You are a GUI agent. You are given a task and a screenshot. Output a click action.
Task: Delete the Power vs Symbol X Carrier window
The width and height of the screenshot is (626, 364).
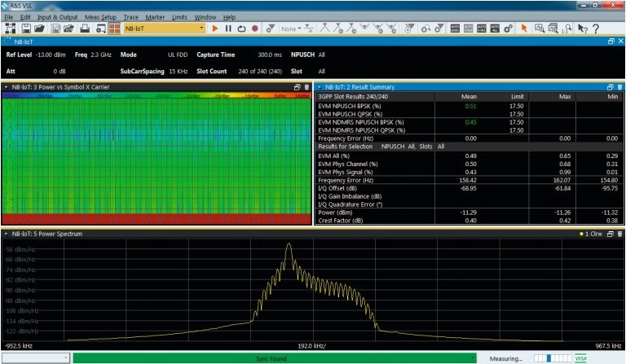click(x=306, y=87)
